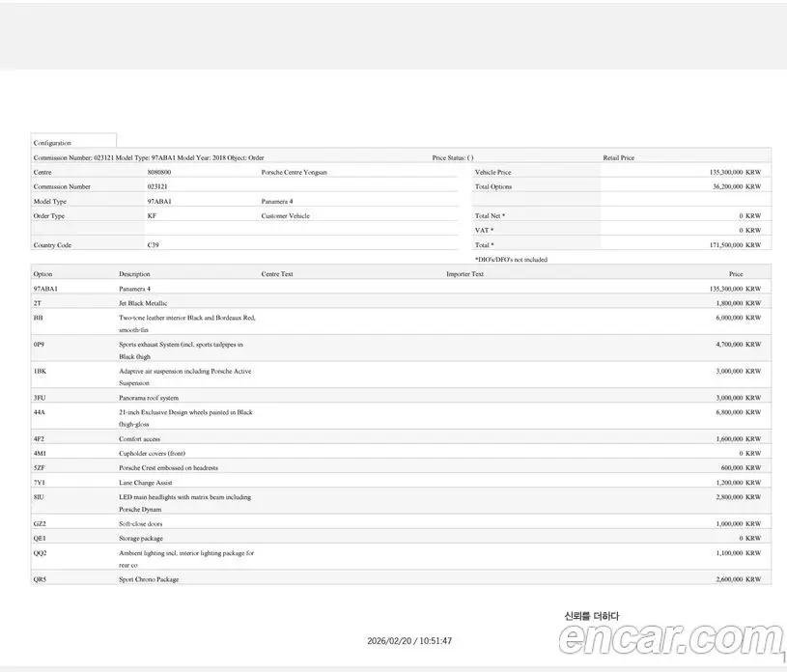Image resolution: width=787 pixels, height=672 pixels.
Task: Click the option code "0P9"
Action: click(x=40, y=345)
